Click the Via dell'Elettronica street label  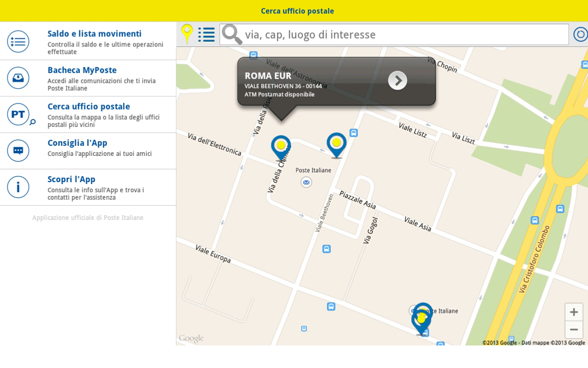coord(215,144)
